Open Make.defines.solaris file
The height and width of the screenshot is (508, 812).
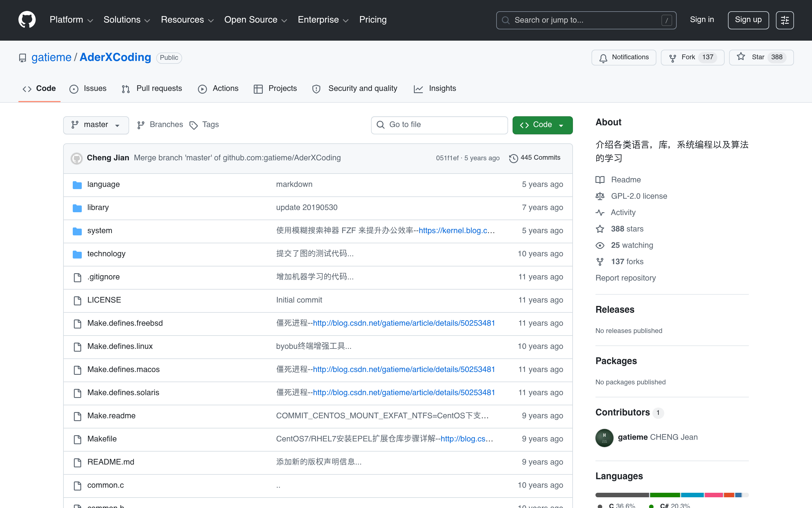(x=123, y=393)
